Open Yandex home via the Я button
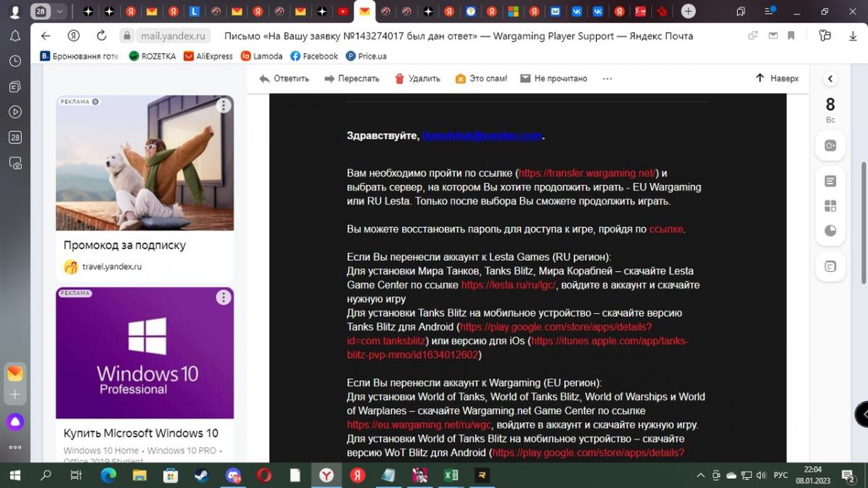 [73, 35]
